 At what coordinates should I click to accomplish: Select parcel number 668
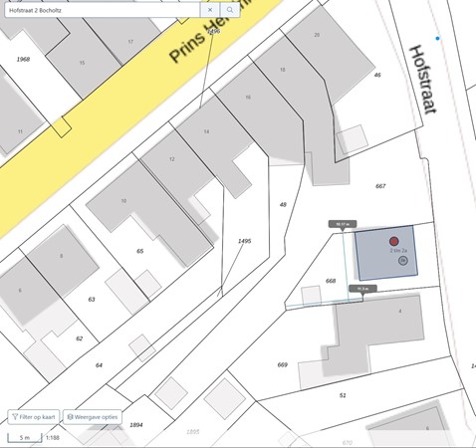click(x=331, y=281)
